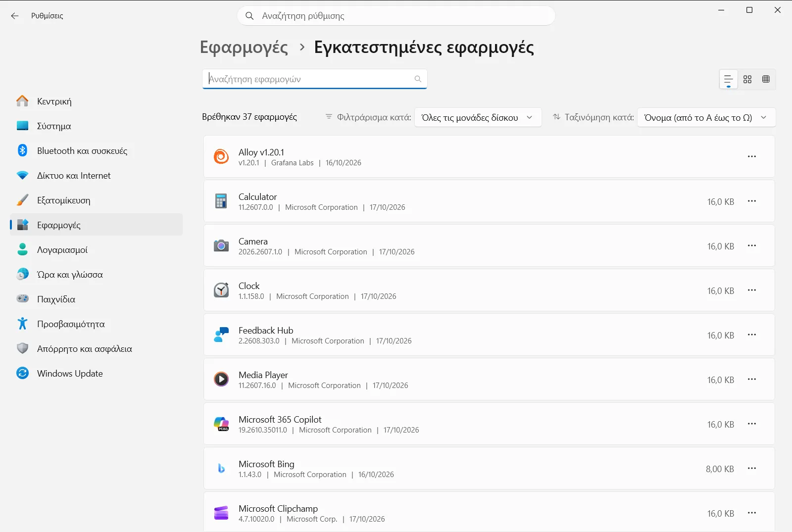Click the Microsoft 365 Copilot icon
Screen dimensions: 792x532
(x=221, y=424)
